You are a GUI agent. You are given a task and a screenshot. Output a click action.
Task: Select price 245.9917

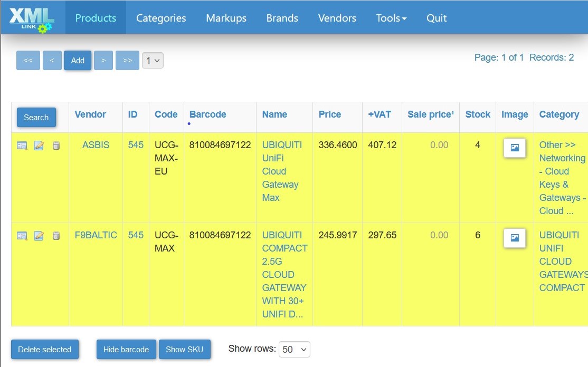point(337,235)
